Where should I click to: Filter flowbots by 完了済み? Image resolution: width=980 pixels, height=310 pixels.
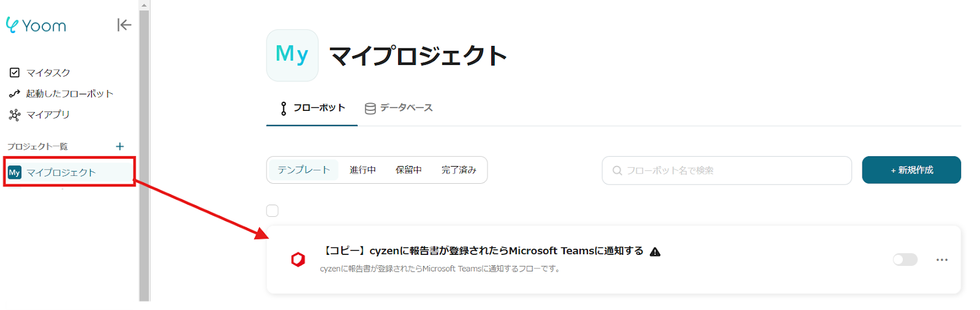pyautogui.click(x=459, y=170)
